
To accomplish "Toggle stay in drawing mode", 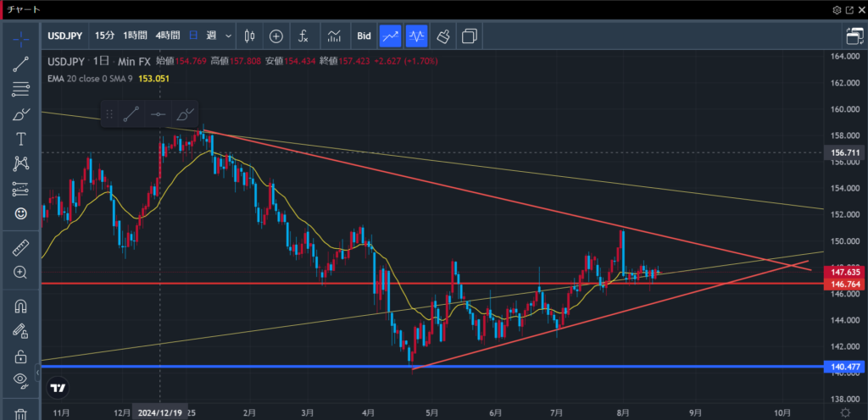I will point(21,330).
